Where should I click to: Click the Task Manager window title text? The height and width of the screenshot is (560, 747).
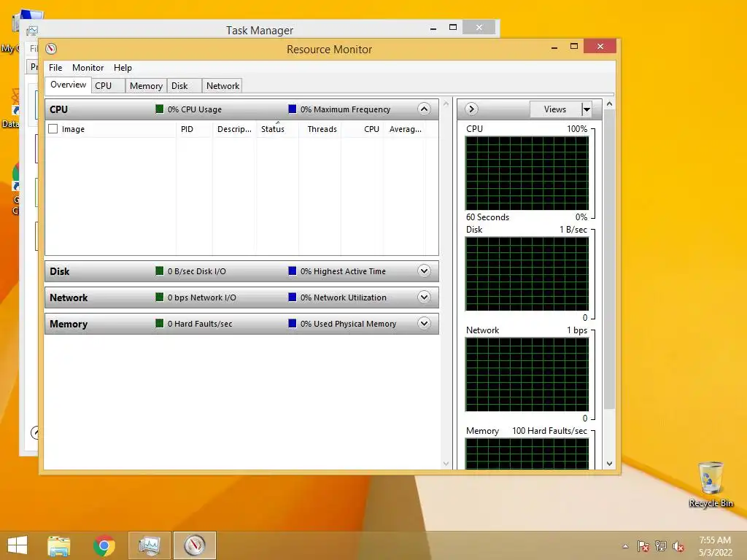260,31
